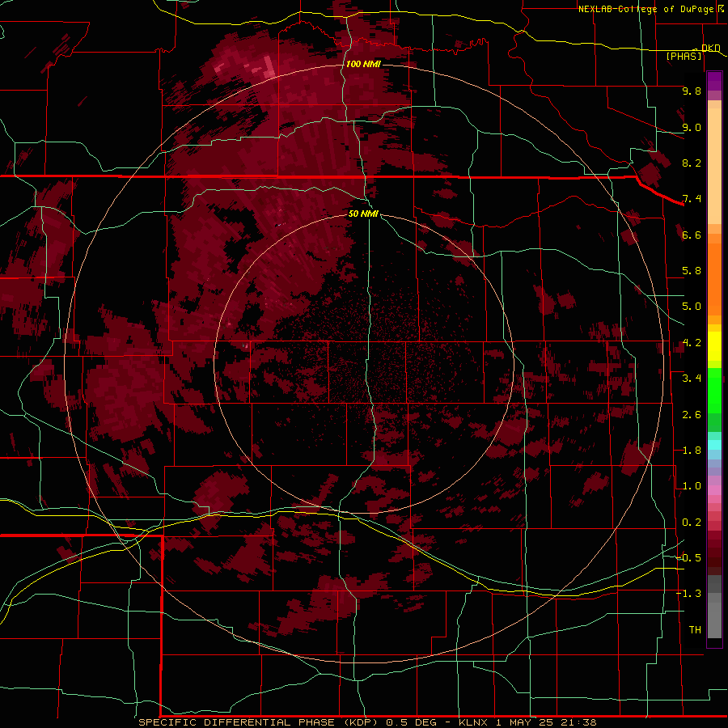Click the 8.2 scale value
The height and width of the screenshot is (728, 728).
(692, 163)
